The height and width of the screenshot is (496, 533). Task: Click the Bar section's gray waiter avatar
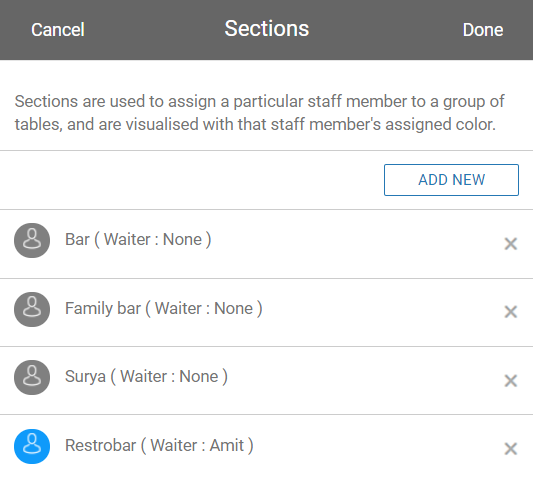coord(32,240)
